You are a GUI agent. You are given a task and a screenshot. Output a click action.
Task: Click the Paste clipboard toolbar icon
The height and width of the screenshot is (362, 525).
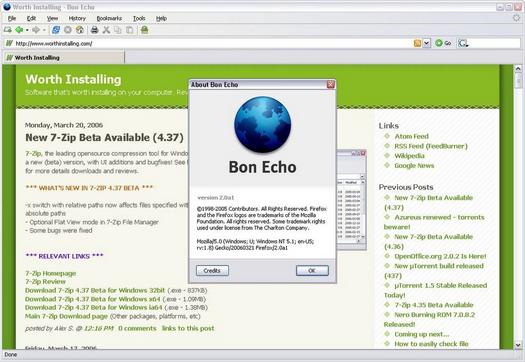point(130,30)
